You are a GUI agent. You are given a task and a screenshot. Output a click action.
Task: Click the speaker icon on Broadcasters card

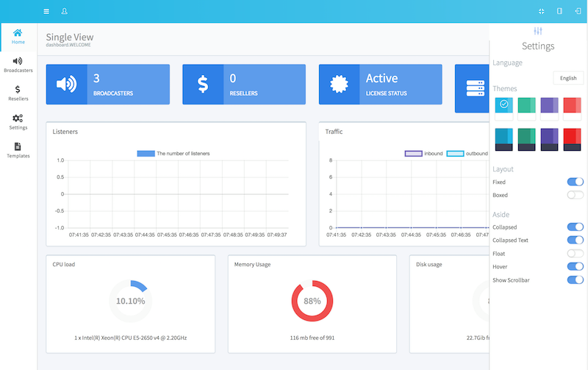[67, 84]
